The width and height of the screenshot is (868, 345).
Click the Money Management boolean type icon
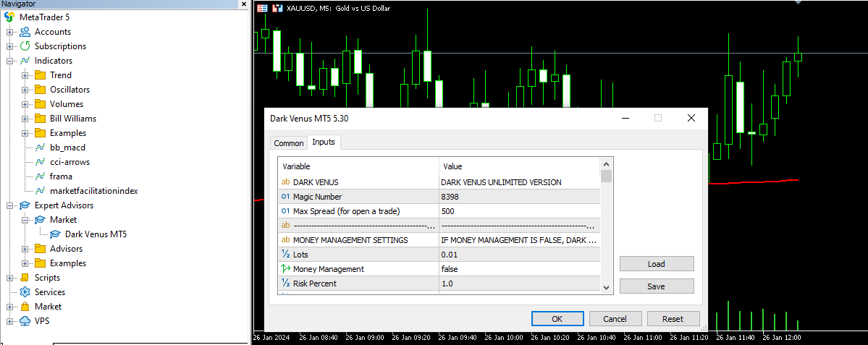coord(286,269)
